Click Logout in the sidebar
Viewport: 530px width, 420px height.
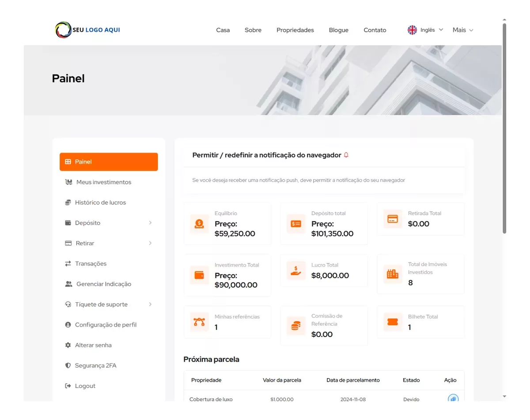click(x=85, y=386)
